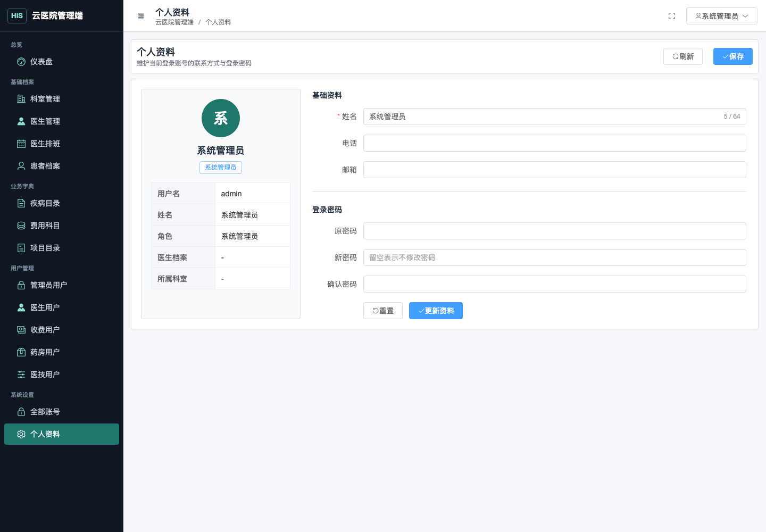Viewport: 766px width, 532px height.
Task: Click the 云医院管理端 breadcrumb link
Action: pos(174,22)
